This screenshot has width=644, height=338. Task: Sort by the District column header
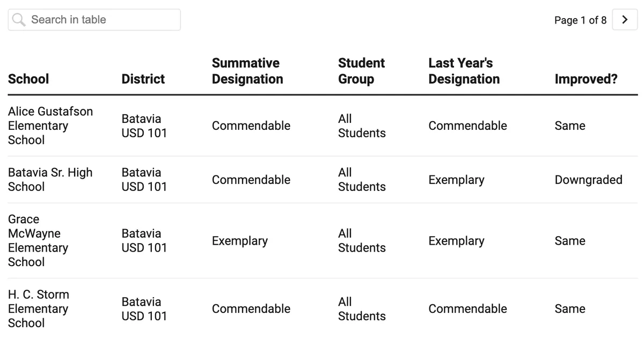click(x=143, y=78)
